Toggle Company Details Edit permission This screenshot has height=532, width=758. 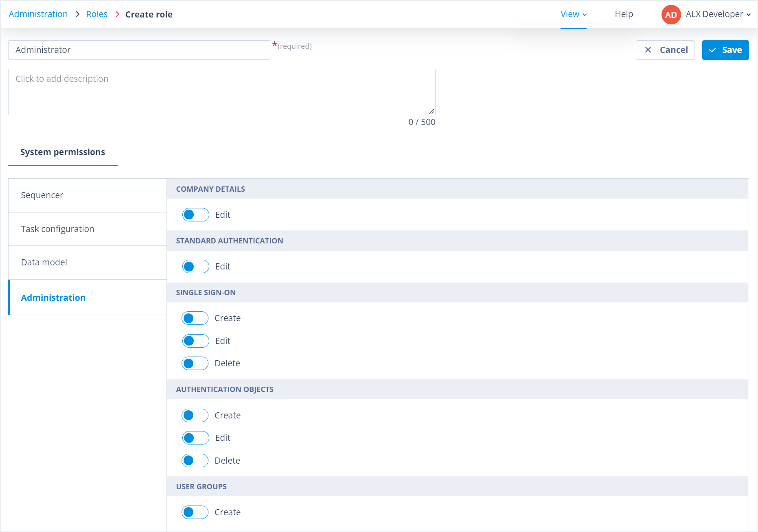196,215
